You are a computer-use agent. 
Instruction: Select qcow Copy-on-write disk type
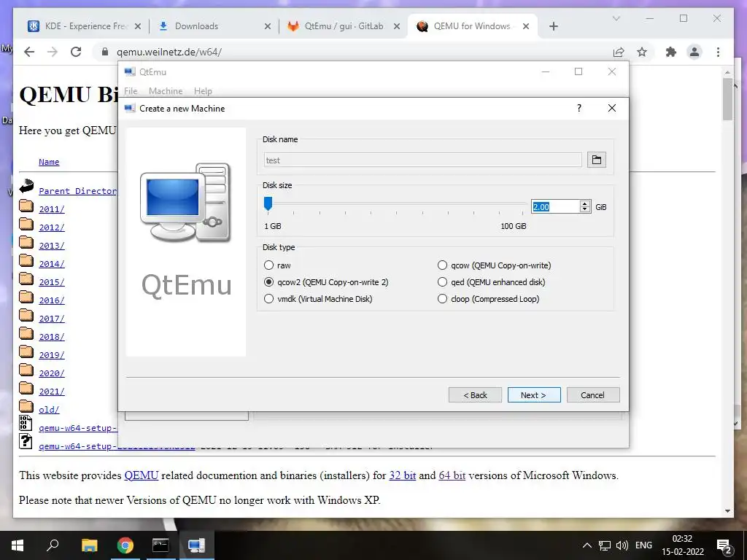point(443,265)
